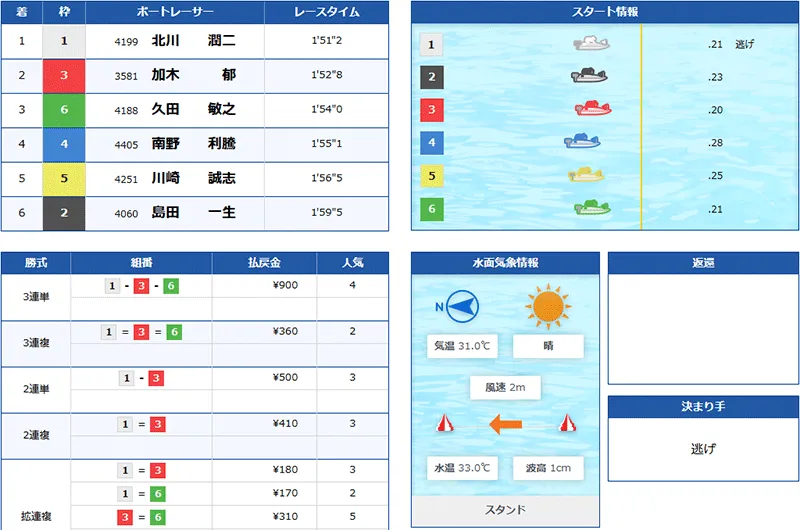
Task: Click payout ¥900 for 3連単
Action: (285, 285)
